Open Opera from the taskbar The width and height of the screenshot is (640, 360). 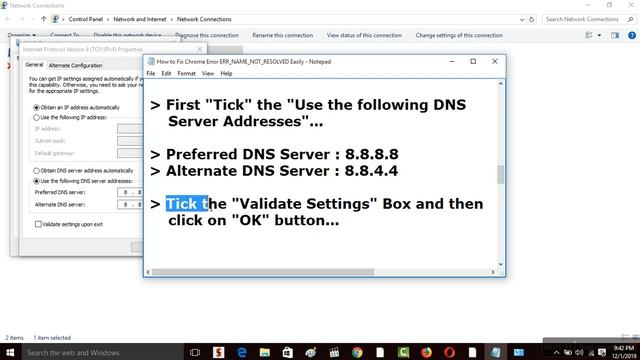tap(449, 352)
